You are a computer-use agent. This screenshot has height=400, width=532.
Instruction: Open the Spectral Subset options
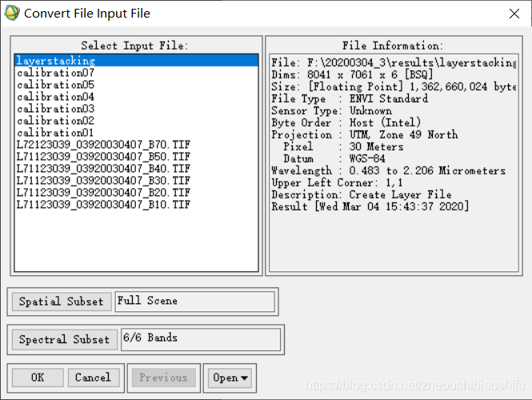pyautogui.click(x=65, y=339)
